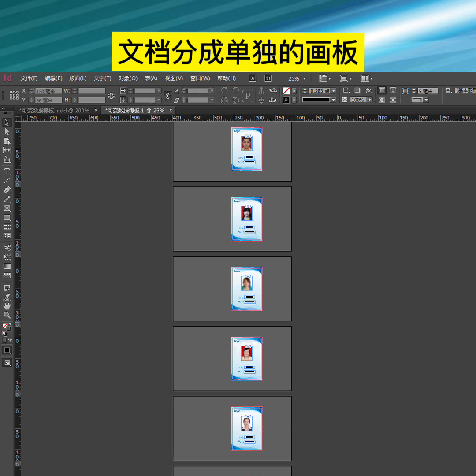Viewport: 476px width, 476px height.
Task: Select the Eyedropper tool
Action: (x=7, y=297)
